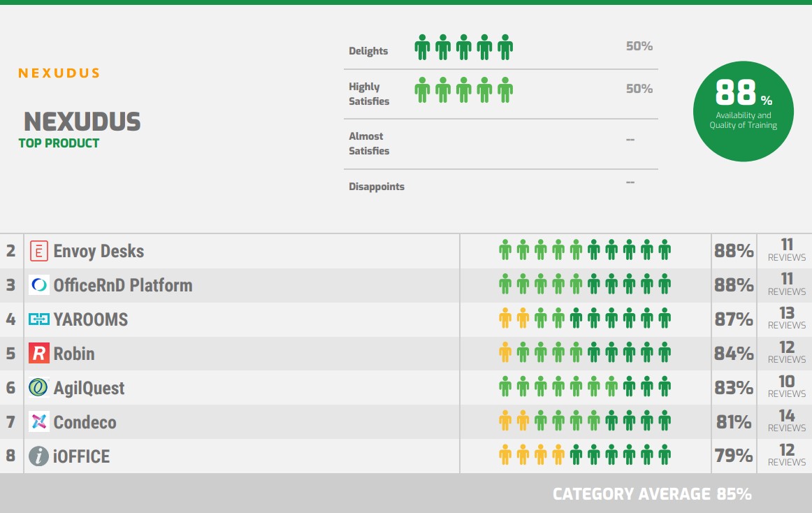Viewport: 812px width, 513px height.
Task: Click the Highly Satisfies row people icons
Action: pyautogui.click(x=463, y=89)
